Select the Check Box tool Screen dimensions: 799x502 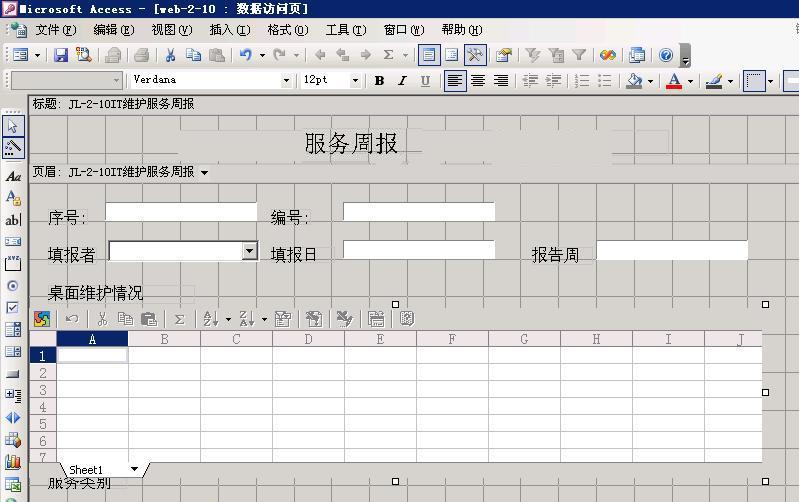point(13,308)
